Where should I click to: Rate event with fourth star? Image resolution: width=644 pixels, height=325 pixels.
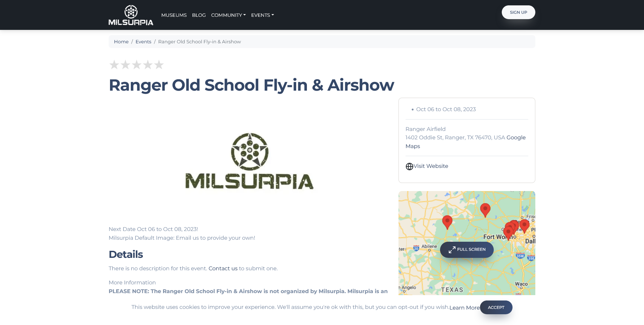click(148, 64)
